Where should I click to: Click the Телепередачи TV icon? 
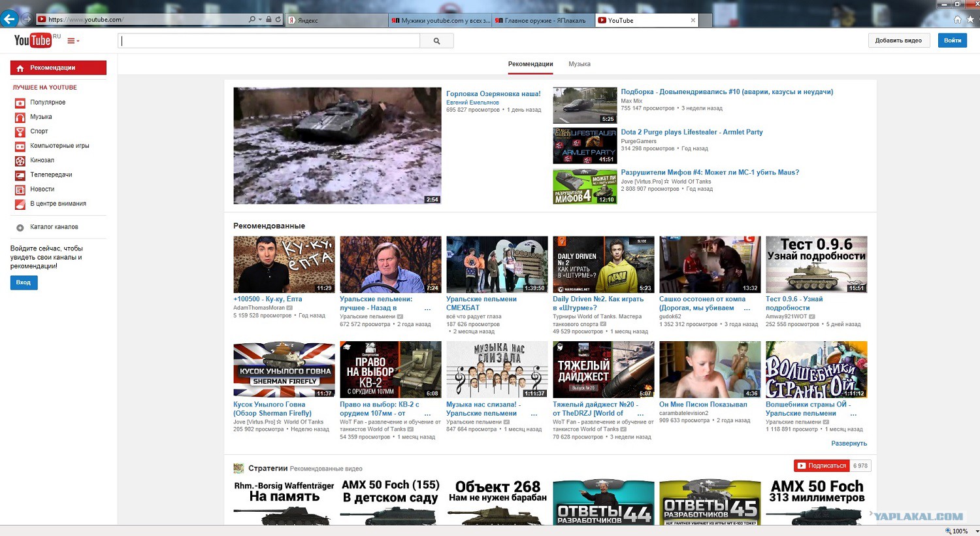[20, 175]
